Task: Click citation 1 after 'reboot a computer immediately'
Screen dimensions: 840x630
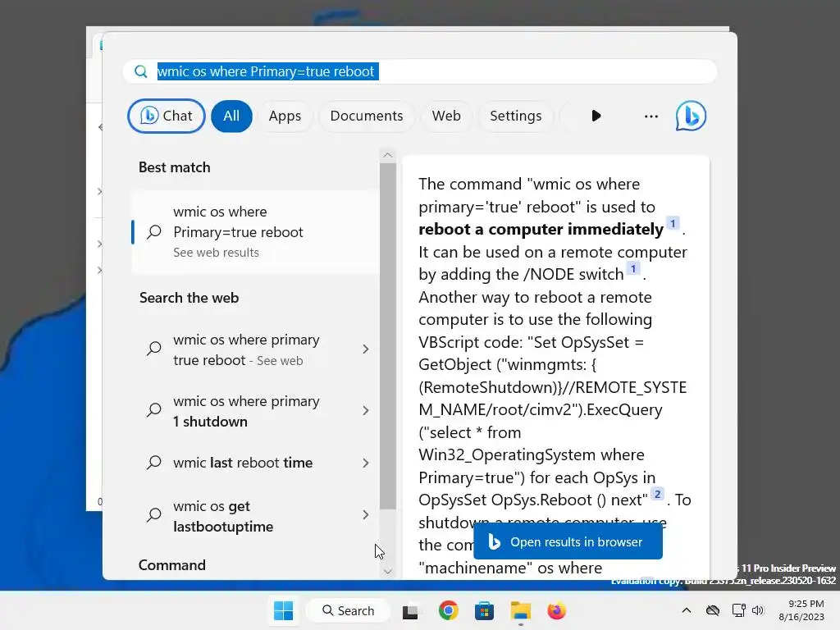Action: (x=673, y=223)
